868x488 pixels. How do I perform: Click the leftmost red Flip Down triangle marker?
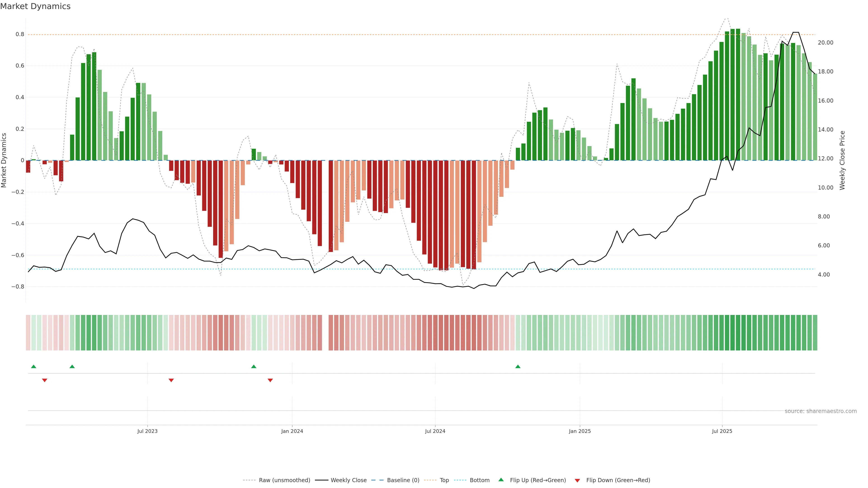(45, 380)
